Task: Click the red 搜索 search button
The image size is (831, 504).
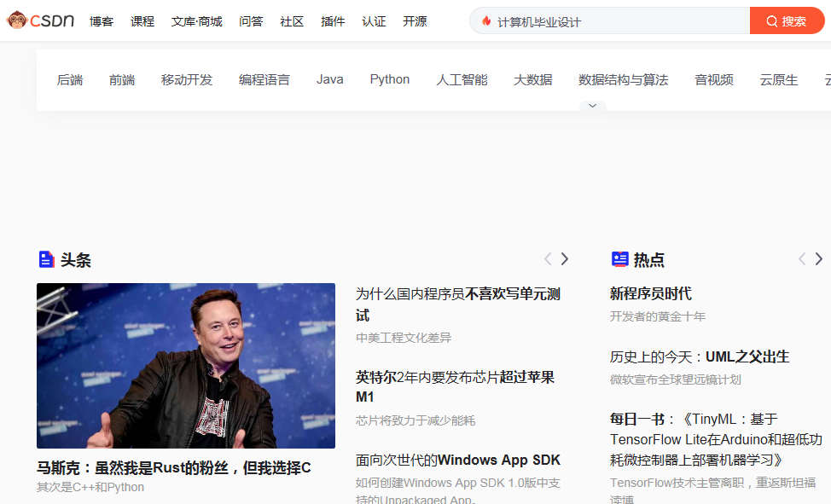Action: coord(787,20)
